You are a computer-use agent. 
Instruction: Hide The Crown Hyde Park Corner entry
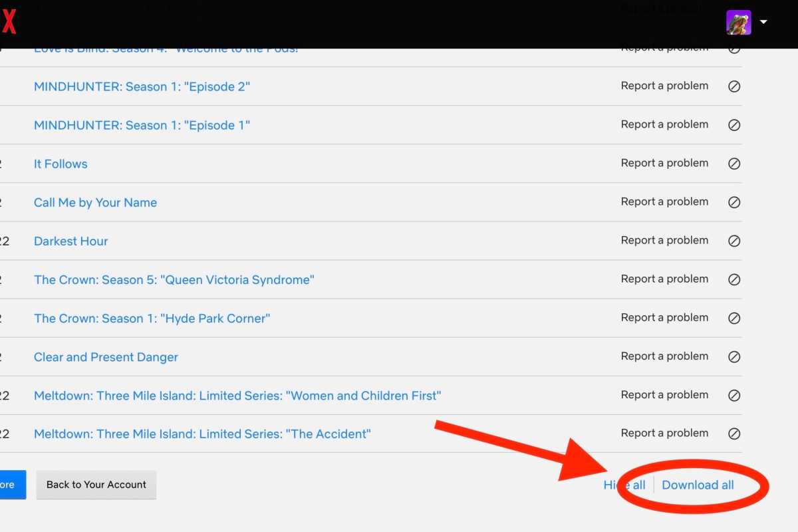point(734,318)
